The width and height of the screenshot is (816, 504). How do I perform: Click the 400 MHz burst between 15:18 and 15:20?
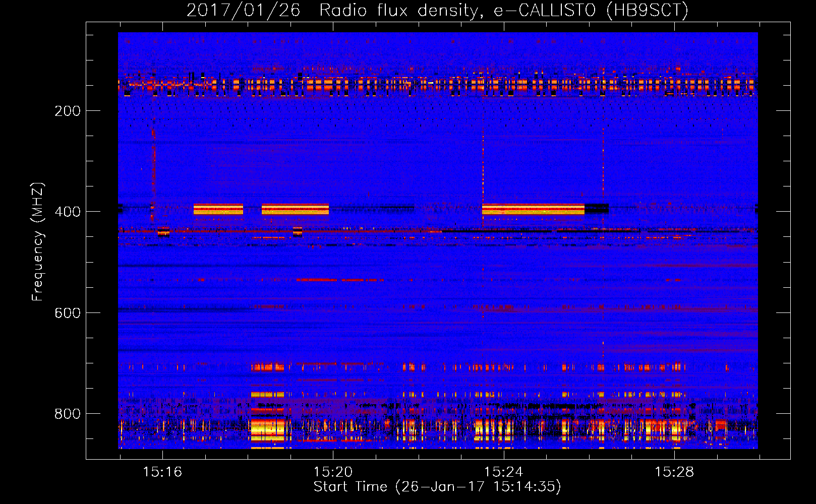click(x=295, y=209)
